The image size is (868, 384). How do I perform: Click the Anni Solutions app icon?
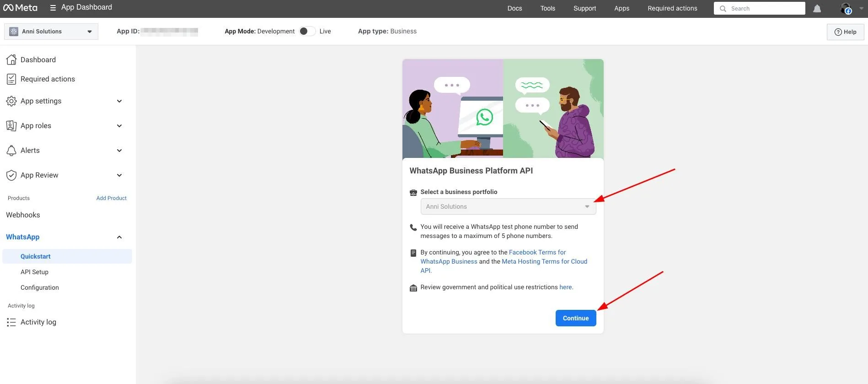(14, 32)
